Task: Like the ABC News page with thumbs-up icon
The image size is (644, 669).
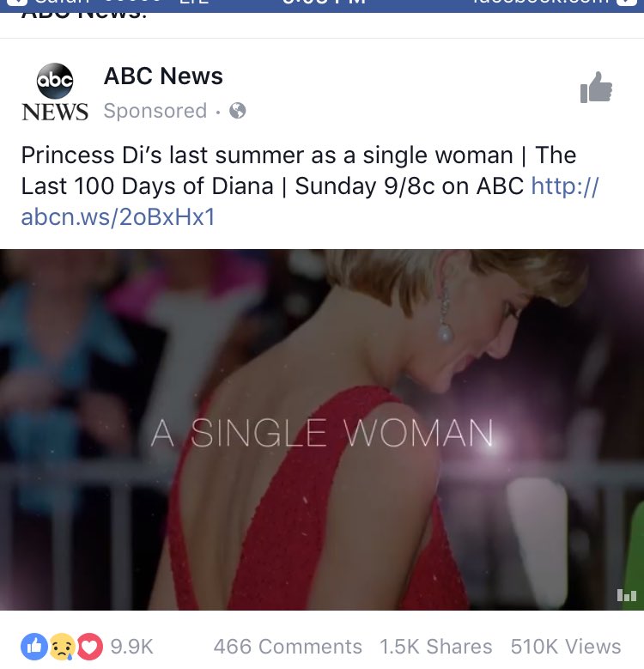Action: 596,87
